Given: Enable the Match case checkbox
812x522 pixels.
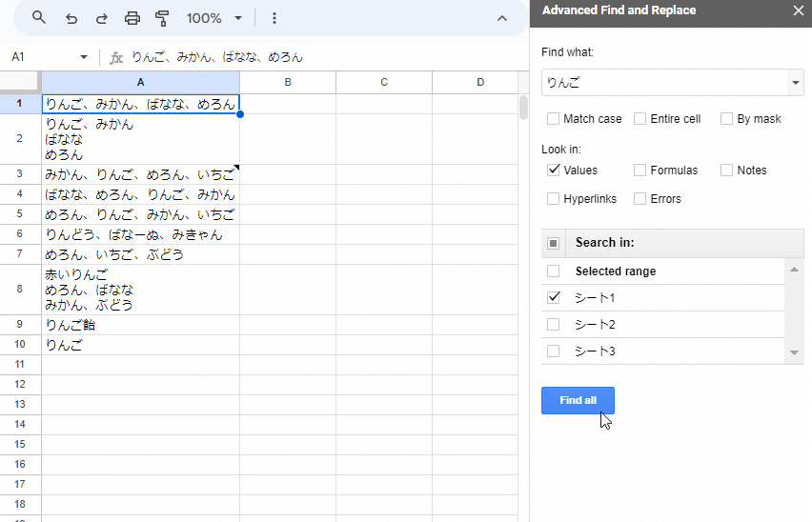Looking at the screenshot, I should tap(554, 119).
